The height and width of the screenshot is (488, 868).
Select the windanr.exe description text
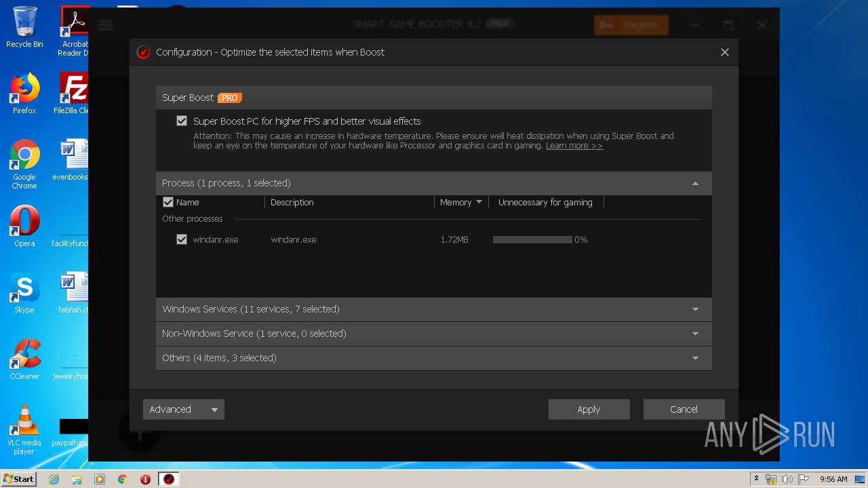coord(294,239)
